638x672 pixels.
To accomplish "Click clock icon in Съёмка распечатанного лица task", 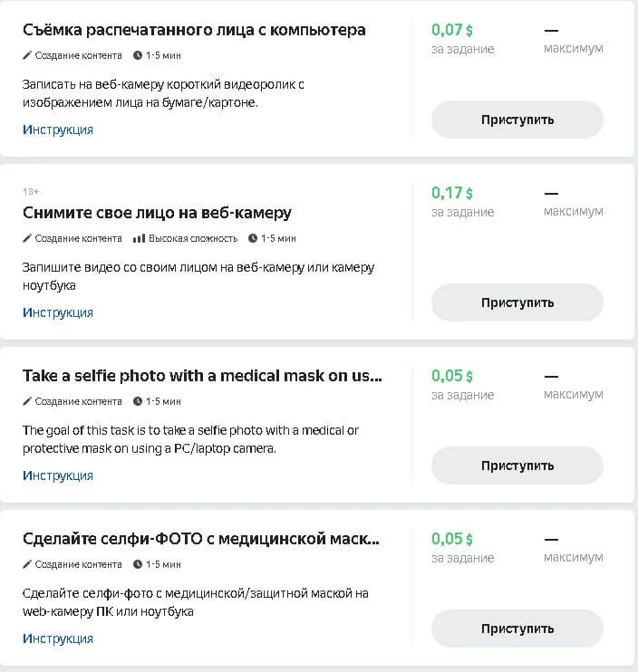I will 138,55.
